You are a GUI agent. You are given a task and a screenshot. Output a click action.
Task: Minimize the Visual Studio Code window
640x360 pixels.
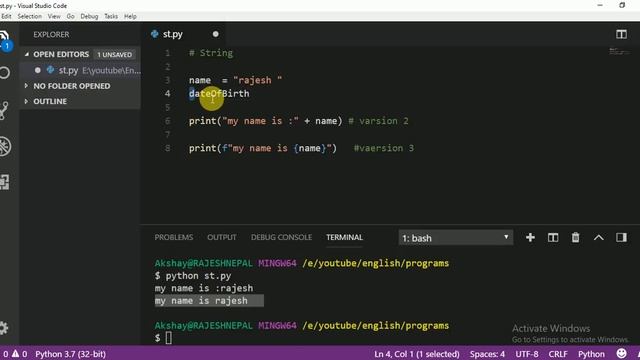point(600,5)
